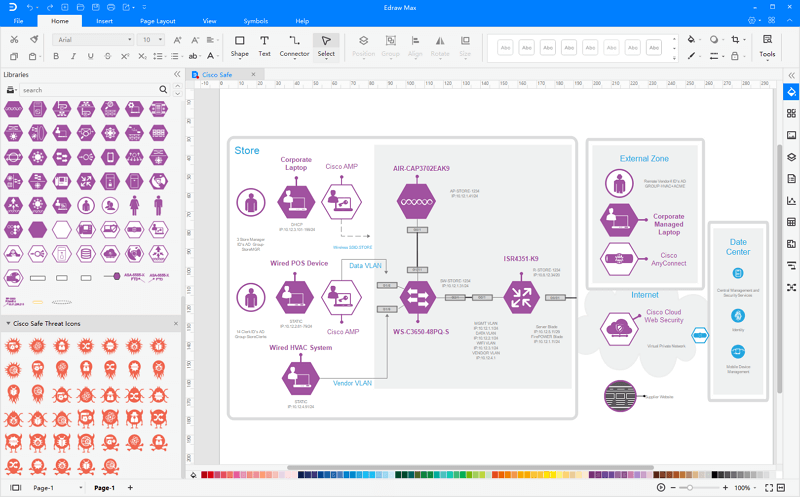
Task: Select the Text tool
Action: pos(264,46)
